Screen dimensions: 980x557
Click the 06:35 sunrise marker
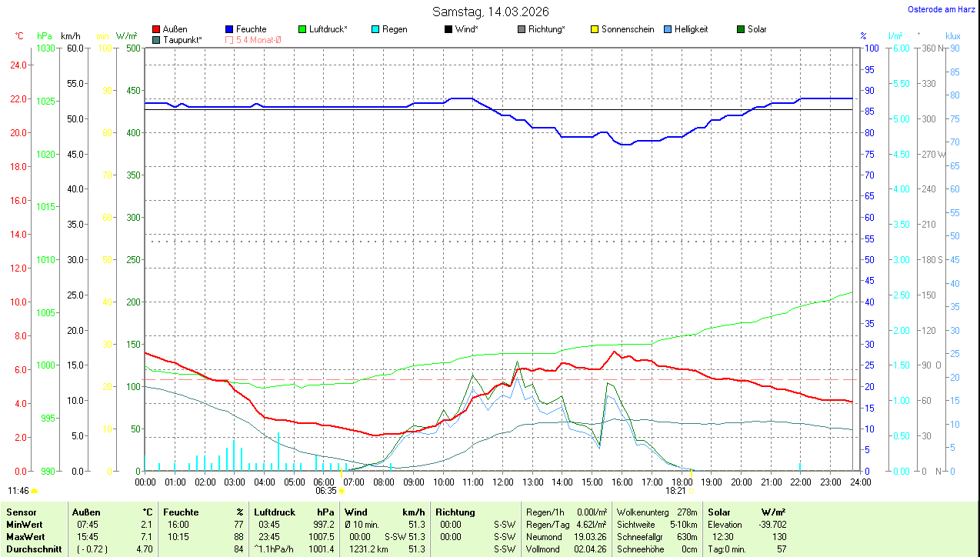[326, 490]
